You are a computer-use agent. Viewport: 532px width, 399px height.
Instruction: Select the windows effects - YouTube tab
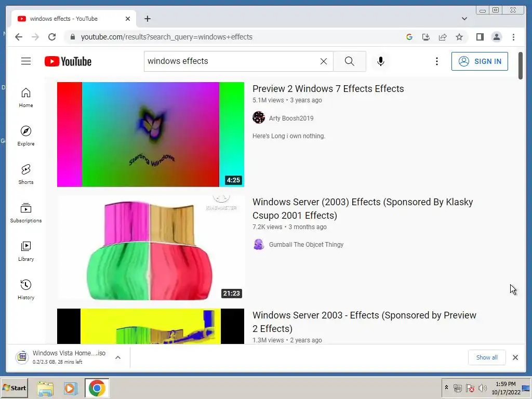pos(74,19)
